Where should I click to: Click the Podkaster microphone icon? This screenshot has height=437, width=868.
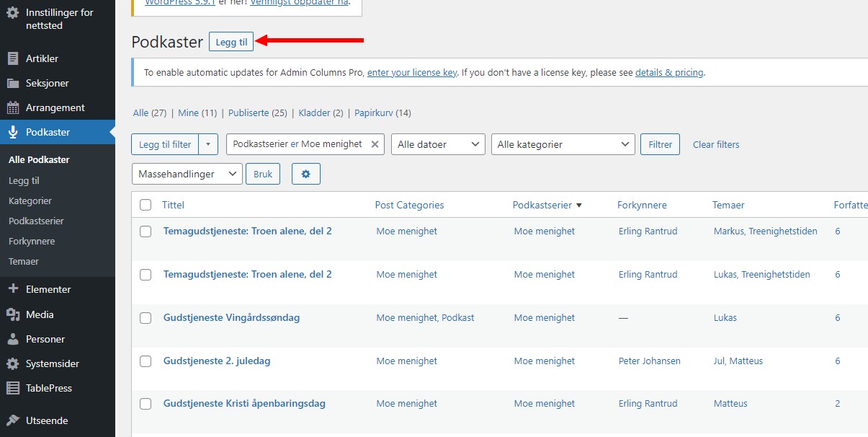(13, 132)
